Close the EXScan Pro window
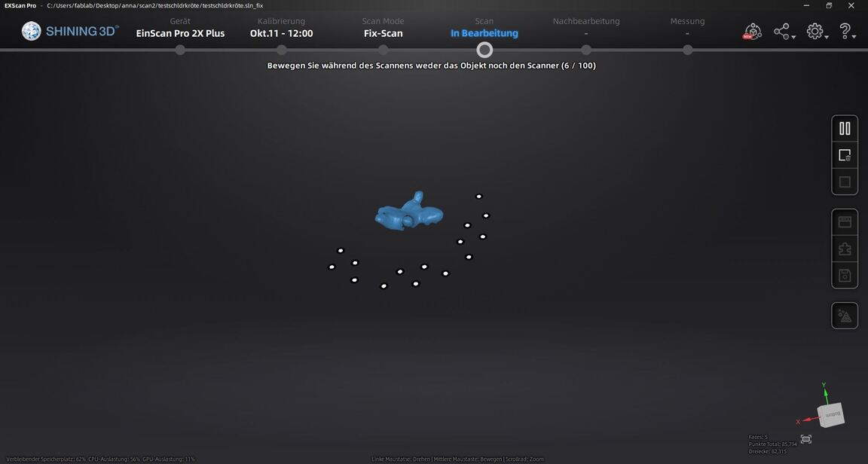 pos(851,5)
